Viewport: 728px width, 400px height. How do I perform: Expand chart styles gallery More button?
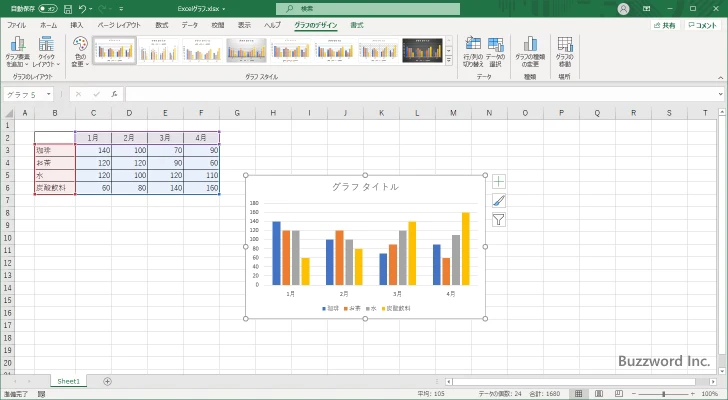[x=449, y=60]
